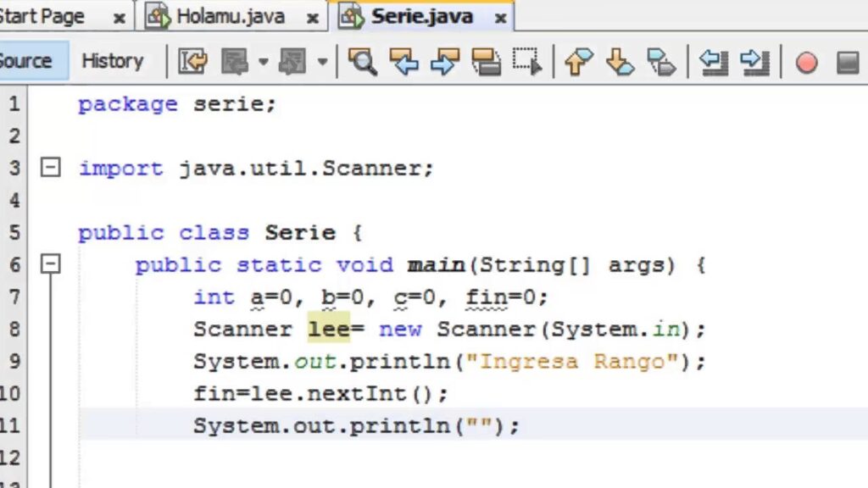The height and width of the screenshot is (488, 868).
Task: Click the Find Selection magnifier icon
Action: 363,62
